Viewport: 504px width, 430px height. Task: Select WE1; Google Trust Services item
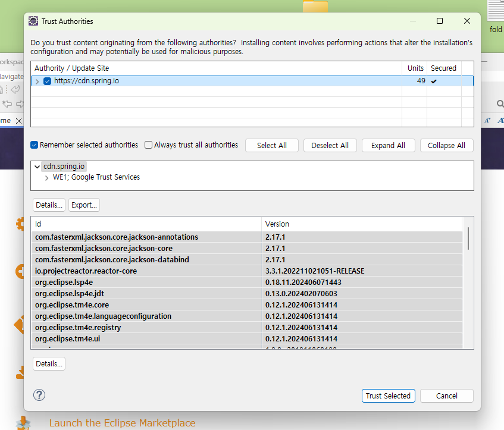96,177
